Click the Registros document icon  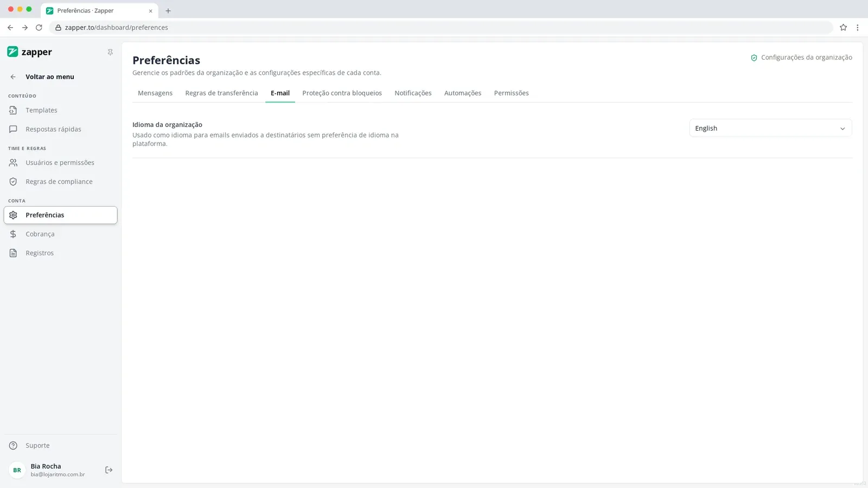13,253
